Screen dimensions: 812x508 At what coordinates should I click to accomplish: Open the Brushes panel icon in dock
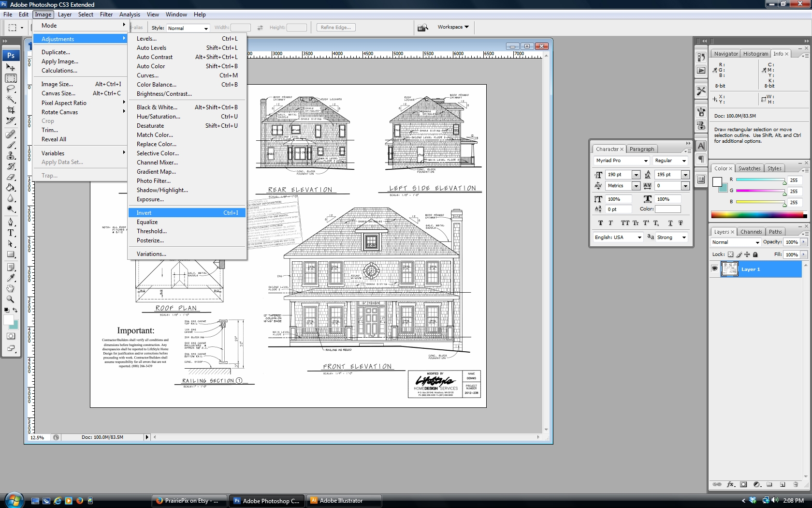click(x=701, y=112)
